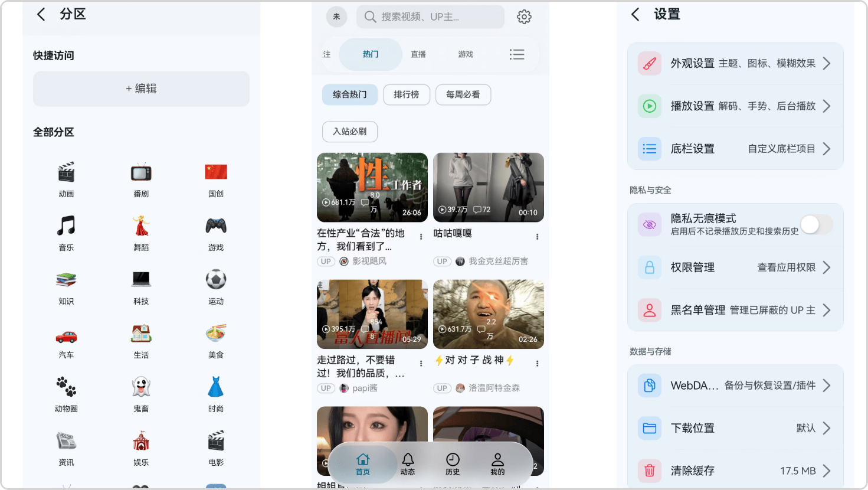Click the settings gear beside search bar
The width and height of the screenshot is (868, 490).
pyautogui.click(x=524, y=17)
